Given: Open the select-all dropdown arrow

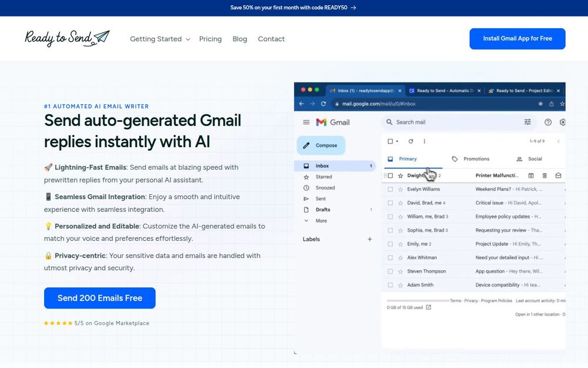Looking at the screenshot, I should pyautogui.click(x=397, y=141).
